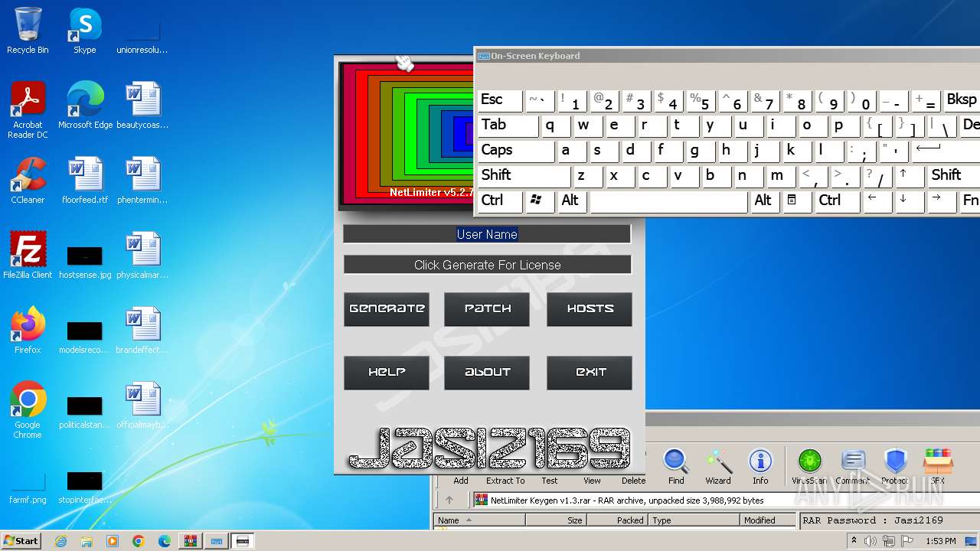Click WinRAR SFX icon
This screenshot has width=980, height=551.
click(938, 466)
